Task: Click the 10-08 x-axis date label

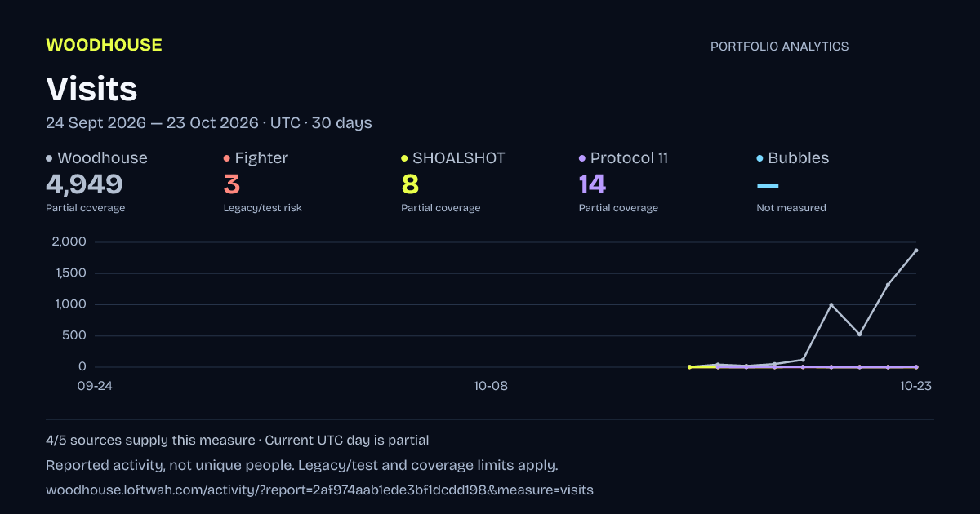Action: [491, 386]
